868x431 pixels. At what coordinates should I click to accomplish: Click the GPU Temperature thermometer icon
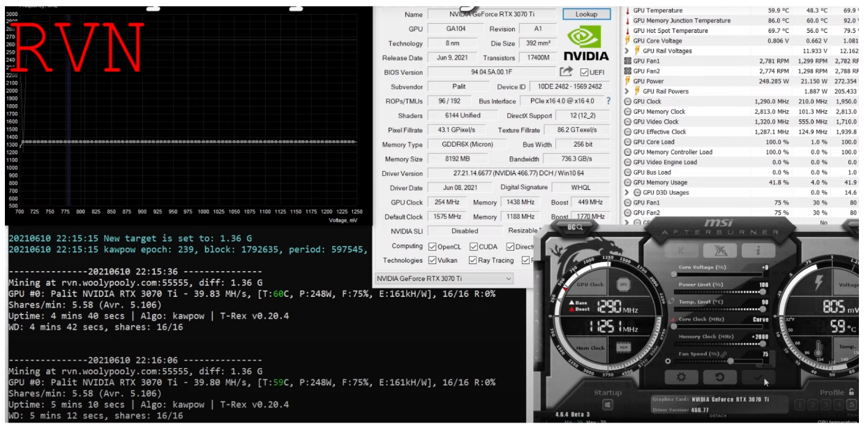click(627, 10)
